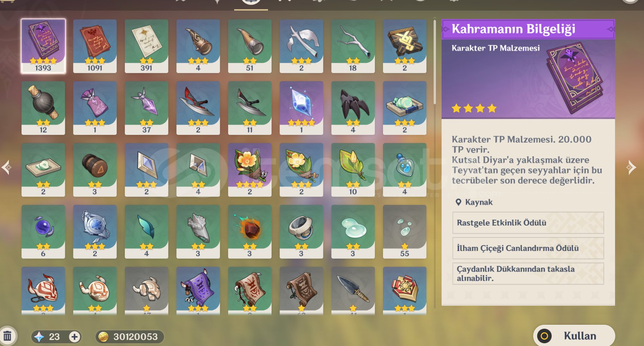Select the red hilichurl mask item
The height and width of the screenshot is (346, 644).
(43, 290)
